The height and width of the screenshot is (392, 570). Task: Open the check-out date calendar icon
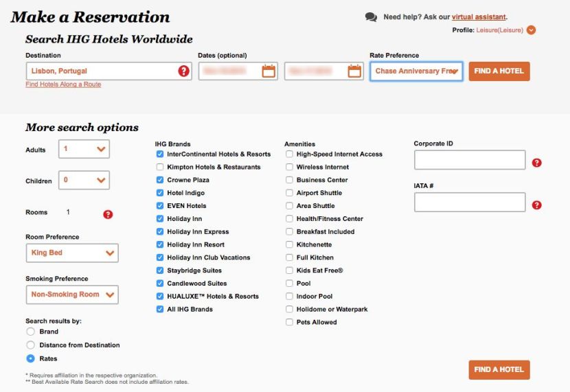354,71
